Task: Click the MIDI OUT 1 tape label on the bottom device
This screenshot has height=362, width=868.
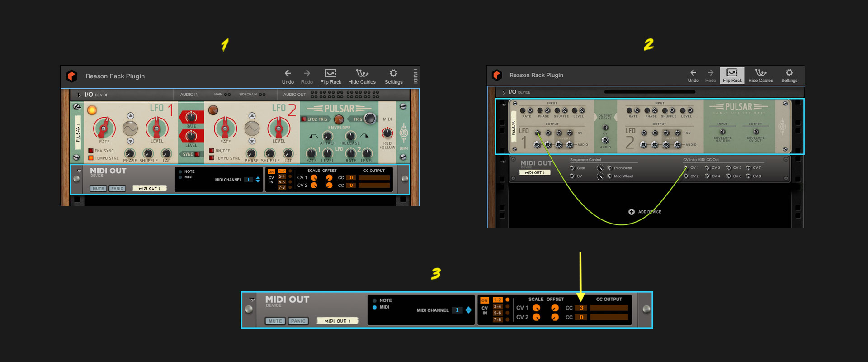Action: point(337,321)
